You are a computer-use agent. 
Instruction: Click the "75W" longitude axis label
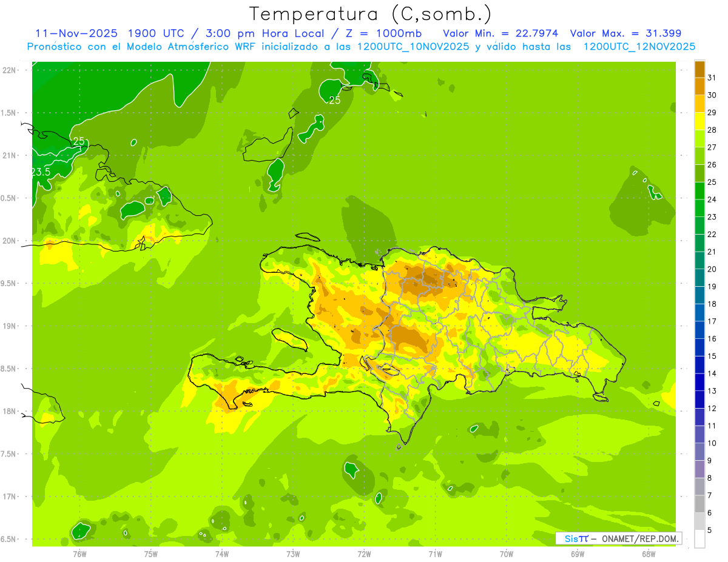pyautogui.click(x=151, y=554)
